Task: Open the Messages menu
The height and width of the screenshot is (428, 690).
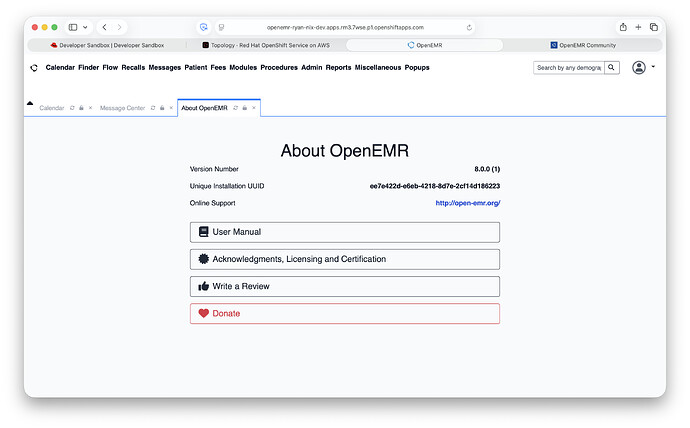Action: point(165,68)
